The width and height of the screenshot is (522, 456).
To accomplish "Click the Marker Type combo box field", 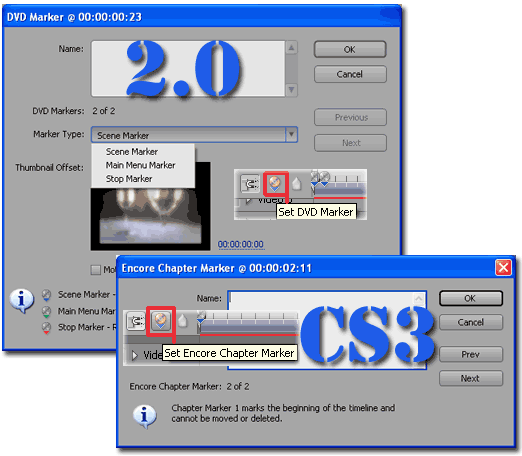I will pos(194,135).
